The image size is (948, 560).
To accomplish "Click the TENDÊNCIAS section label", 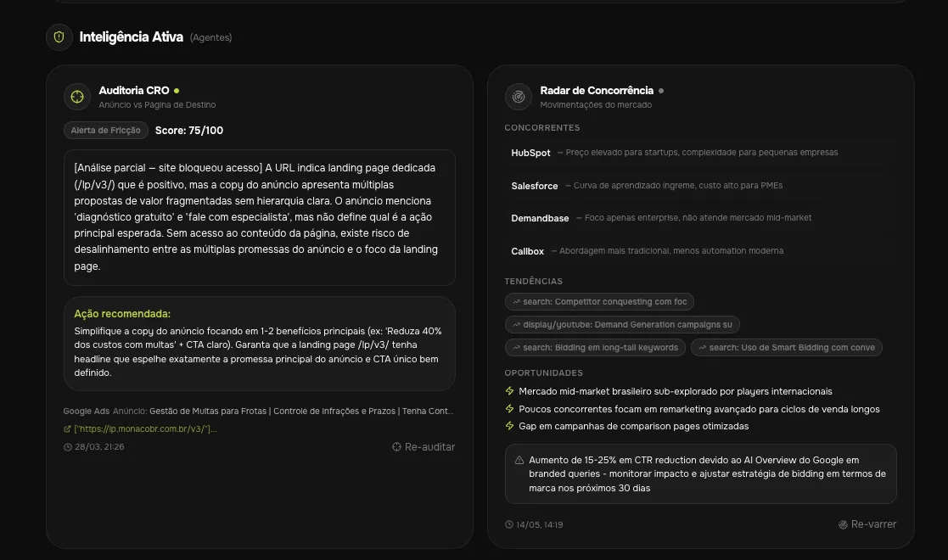I will click(x=534, y=281).
